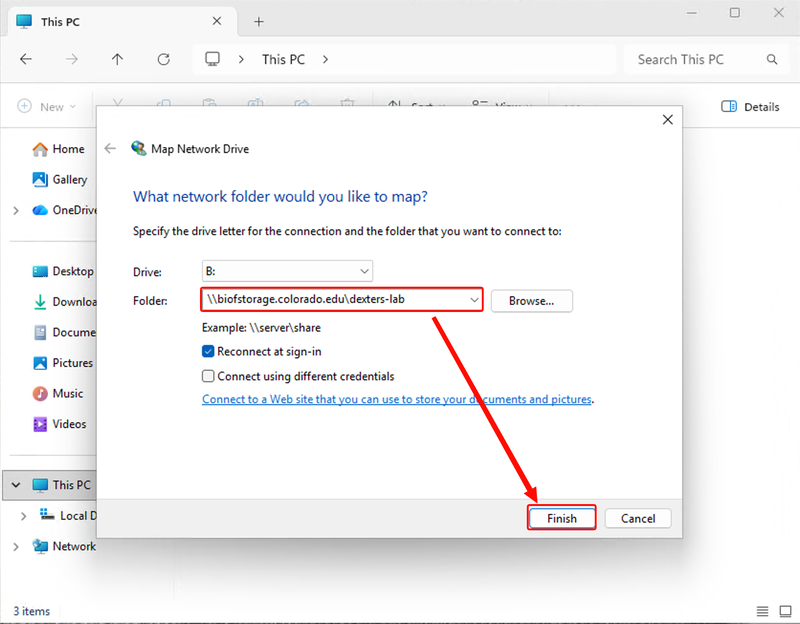This screenshot has width=800, height=624.
Task: Switch to large thumbnails view icon
Action: click(786, 611)
